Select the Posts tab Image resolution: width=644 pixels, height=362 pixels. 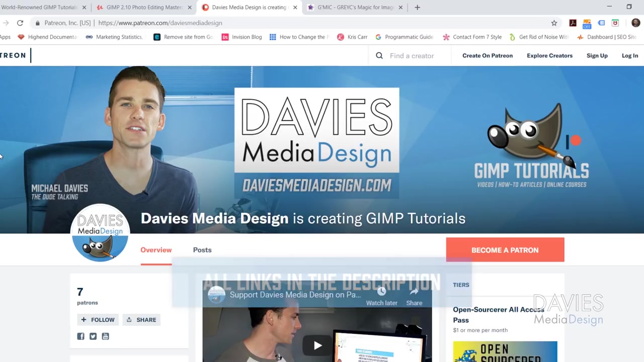click(202, 250)
